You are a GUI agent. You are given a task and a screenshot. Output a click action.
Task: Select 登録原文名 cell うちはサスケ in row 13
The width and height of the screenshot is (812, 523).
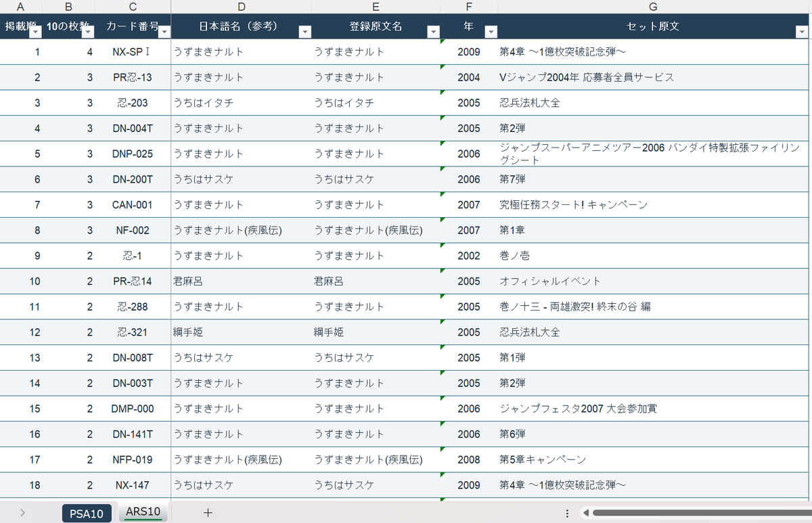376,358
